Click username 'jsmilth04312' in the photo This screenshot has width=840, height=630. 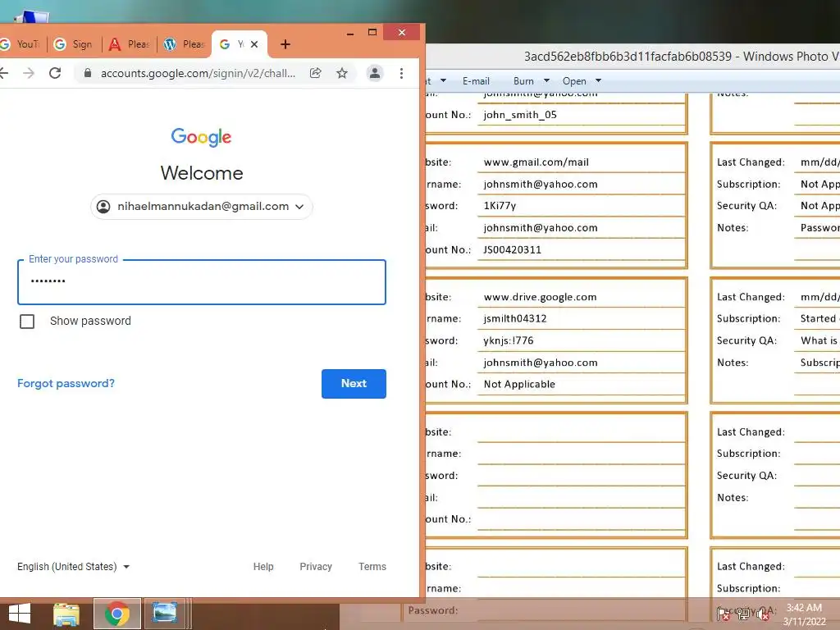pyautogui.click(x=515, y=319)
